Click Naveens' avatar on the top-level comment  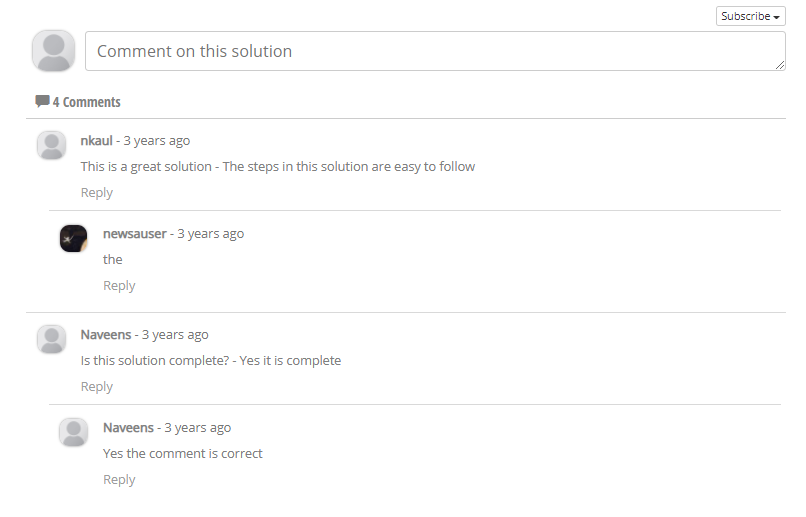51,339
